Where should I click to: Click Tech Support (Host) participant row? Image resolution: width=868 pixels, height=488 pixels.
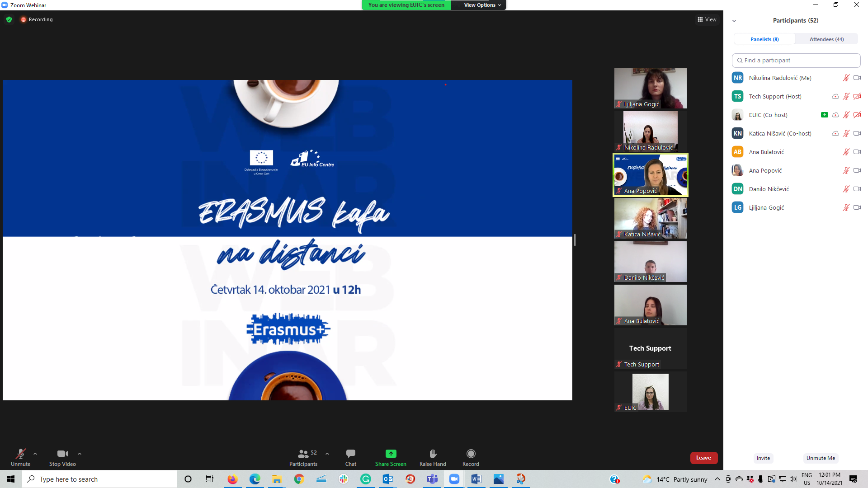click(x=796, y=96)
